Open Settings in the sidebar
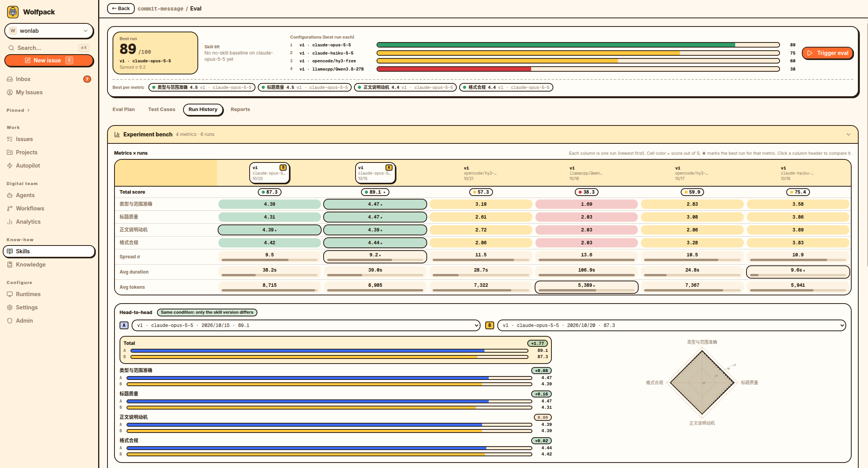 49,307
